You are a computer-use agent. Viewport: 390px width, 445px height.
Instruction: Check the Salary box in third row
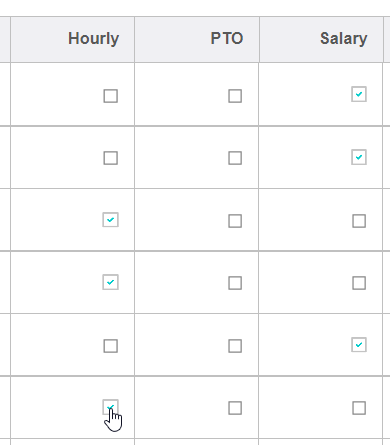pos(359,221)
